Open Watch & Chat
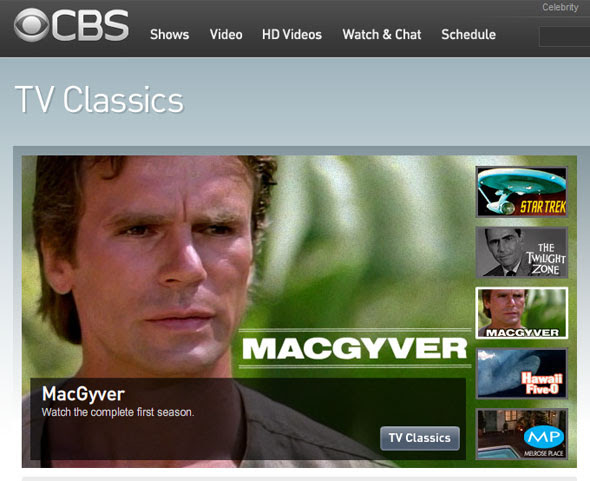 pos(382,35)
